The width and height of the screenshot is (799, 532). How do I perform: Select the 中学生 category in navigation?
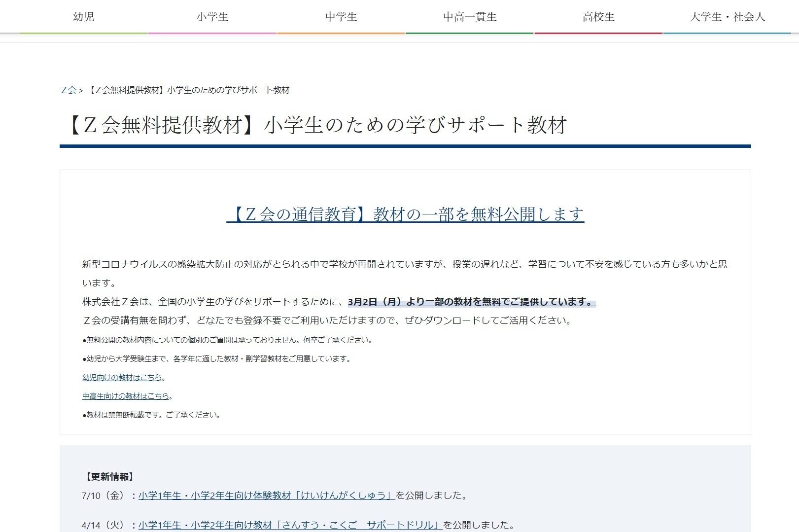click(341, 16)
